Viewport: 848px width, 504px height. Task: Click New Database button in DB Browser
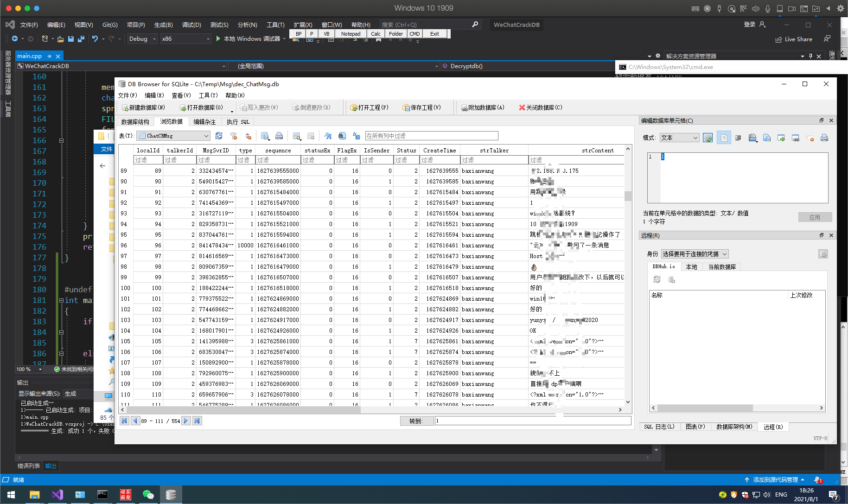pos(143,107)
